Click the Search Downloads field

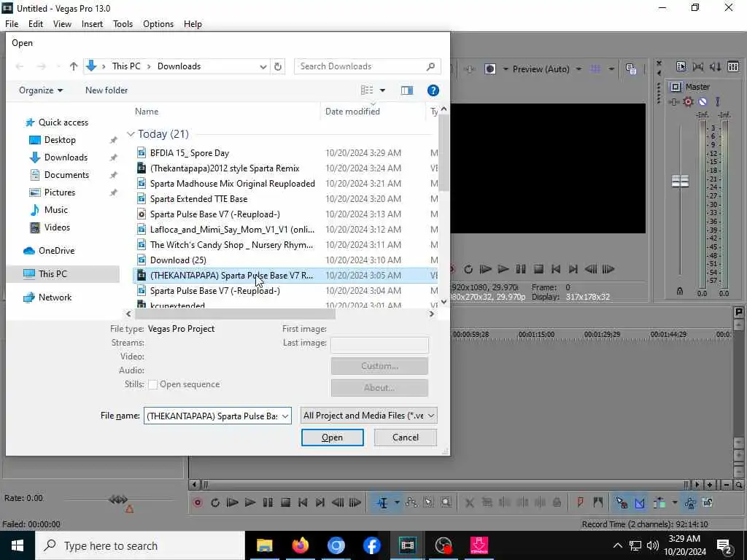point(367,66)
